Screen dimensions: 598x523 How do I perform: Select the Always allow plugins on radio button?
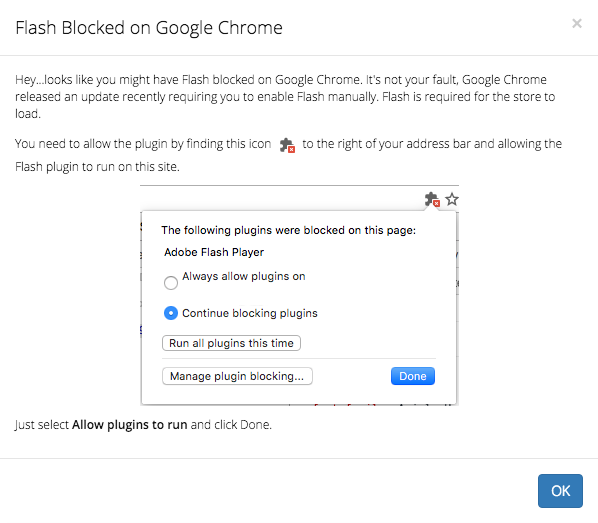pos(170,283)
